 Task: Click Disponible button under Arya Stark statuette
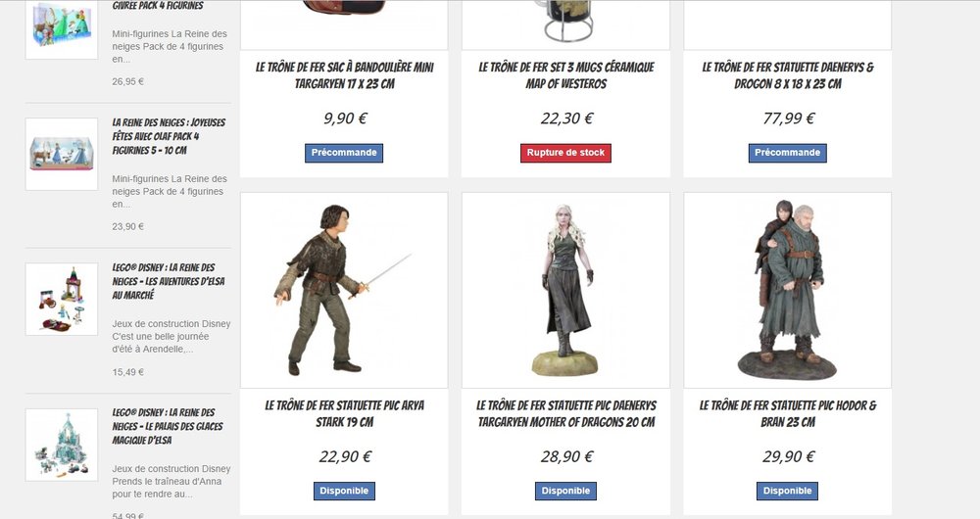point(344,491)
